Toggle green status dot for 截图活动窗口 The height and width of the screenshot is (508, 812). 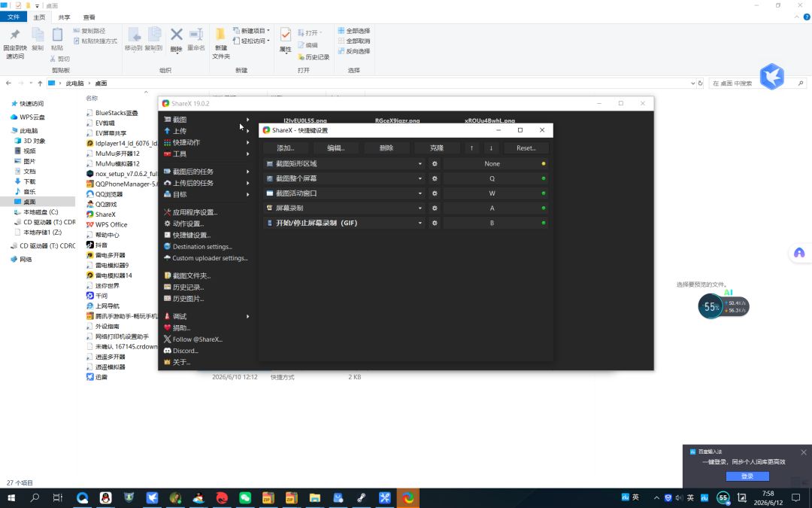[544, 193]
